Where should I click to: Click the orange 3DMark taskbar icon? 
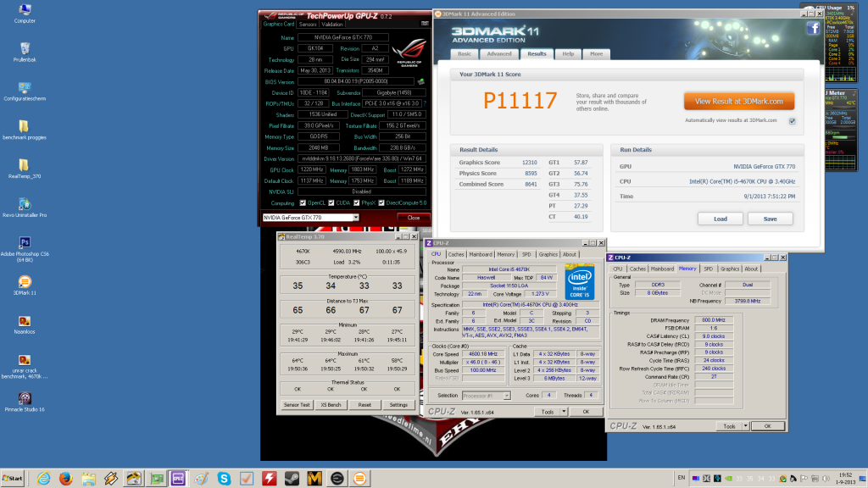(x=359, y=478)
